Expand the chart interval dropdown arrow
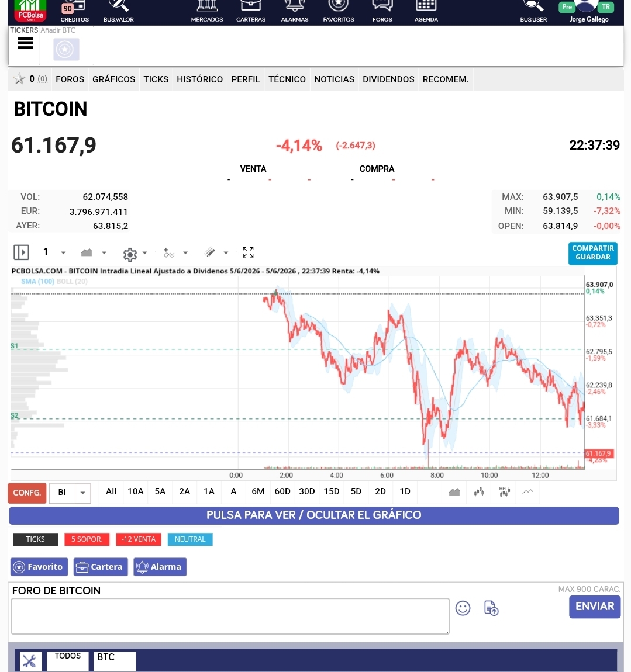This screenshot has width=631, height=672. (x=63, y=253)
